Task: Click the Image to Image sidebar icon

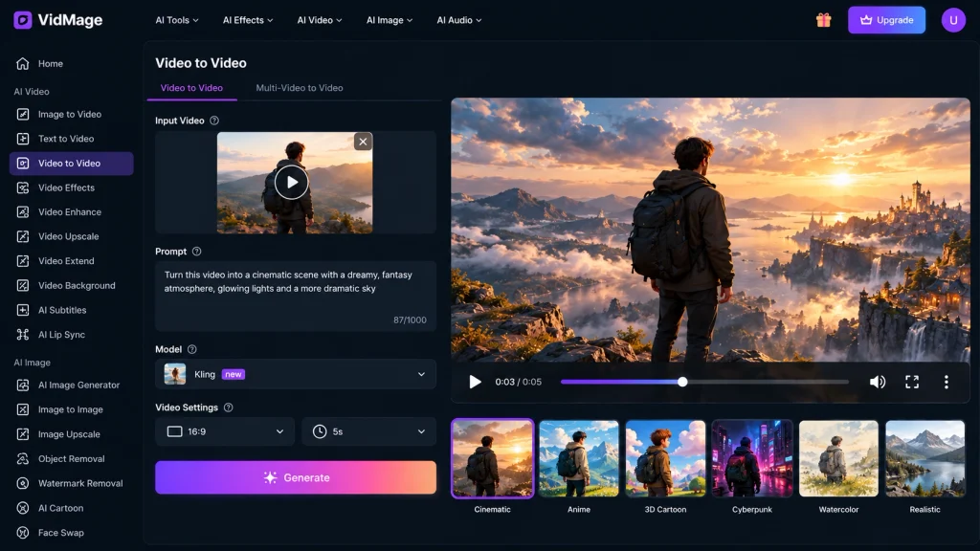Action: click(23, 409)
